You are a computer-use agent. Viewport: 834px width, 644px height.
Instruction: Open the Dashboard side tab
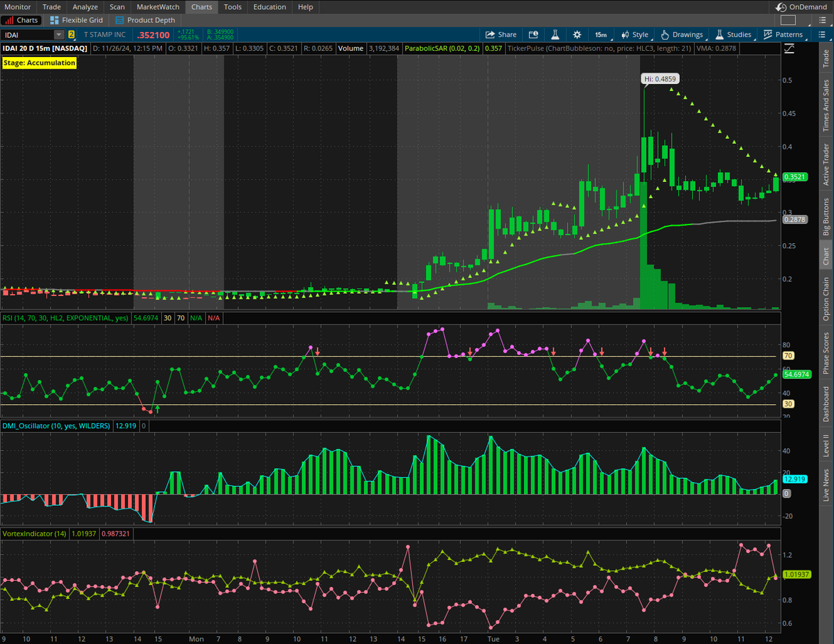[x=826, y=404]
